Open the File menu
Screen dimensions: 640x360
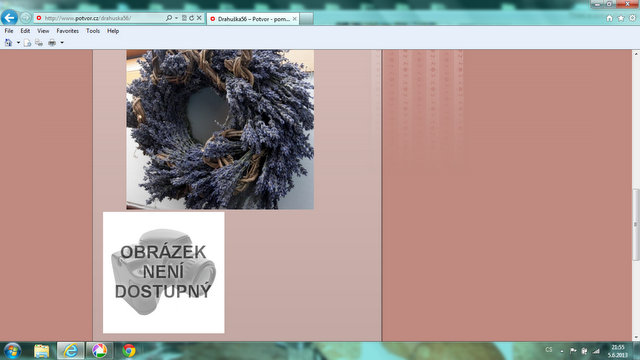(9, 31)
